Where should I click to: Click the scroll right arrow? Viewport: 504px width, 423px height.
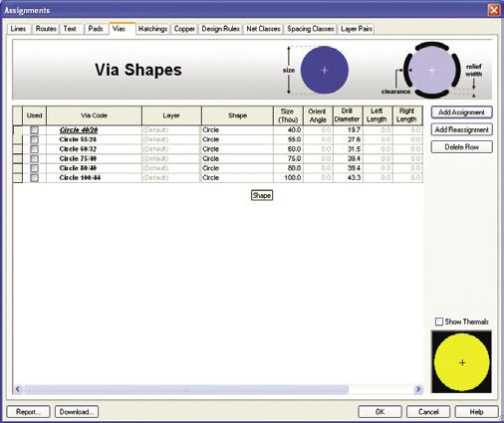coord(418,389)
